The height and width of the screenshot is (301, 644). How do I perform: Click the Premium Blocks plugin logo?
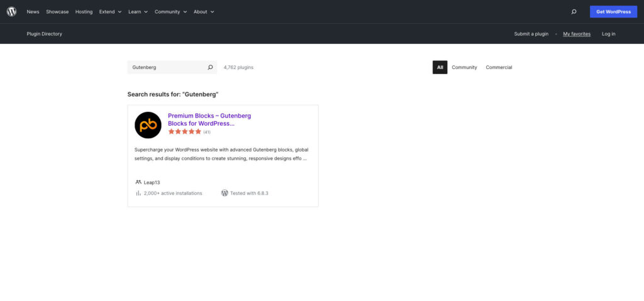click(x=148, y=125)
